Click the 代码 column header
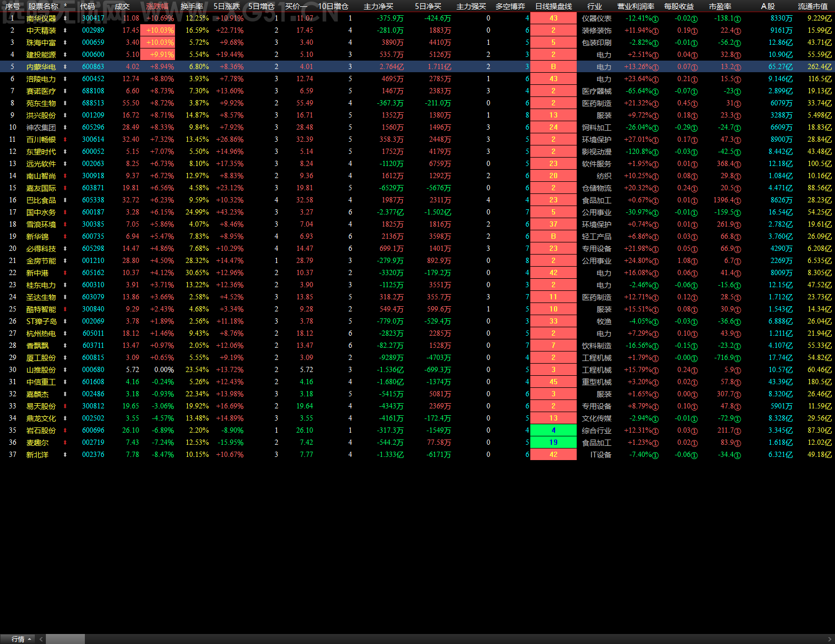The width and height of the screenshot is (835, 644). (88, 6)
